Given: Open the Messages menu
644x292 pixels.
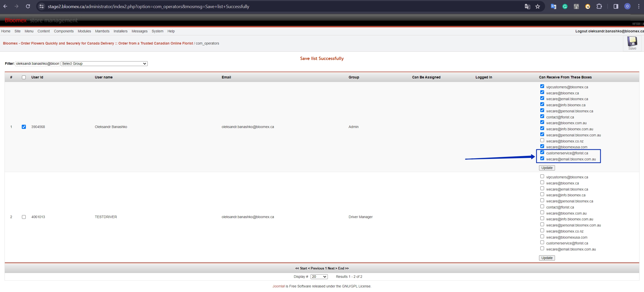Looking at the screenshot, I should click(x=139, y=31).
